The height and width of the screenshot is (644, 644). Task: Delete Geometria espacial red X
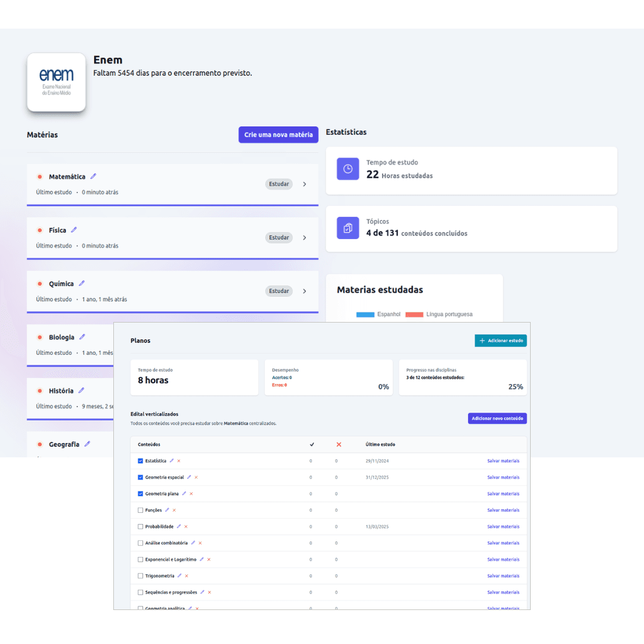point(196,477)
